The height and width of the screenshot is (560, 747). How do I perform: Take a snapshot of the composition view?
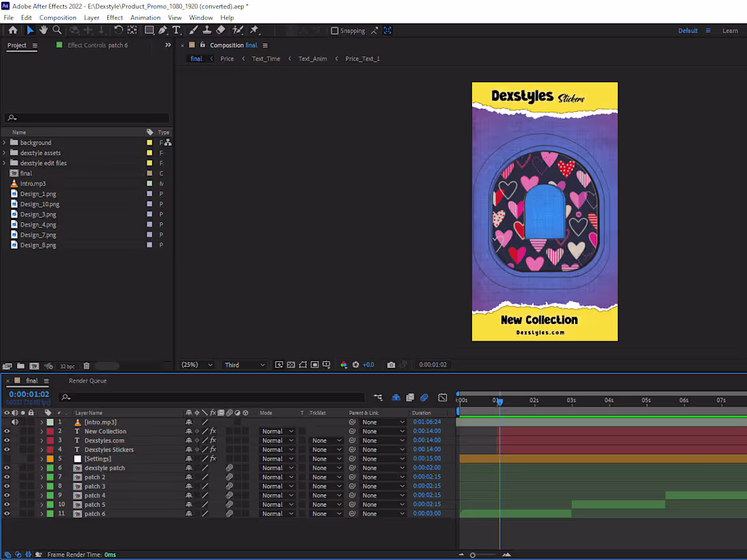click(391, 365)
